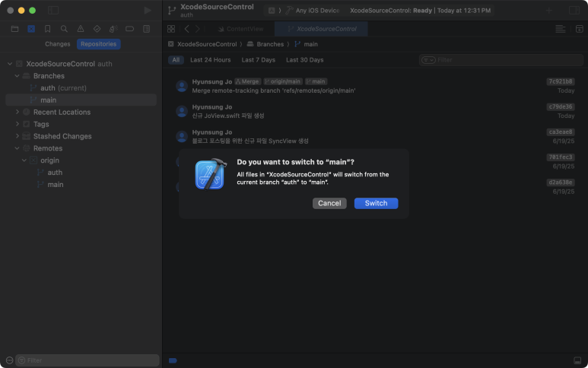Filter commits to Last 24 Hours
Screen dimensions: 588x368
click(211, 60)
